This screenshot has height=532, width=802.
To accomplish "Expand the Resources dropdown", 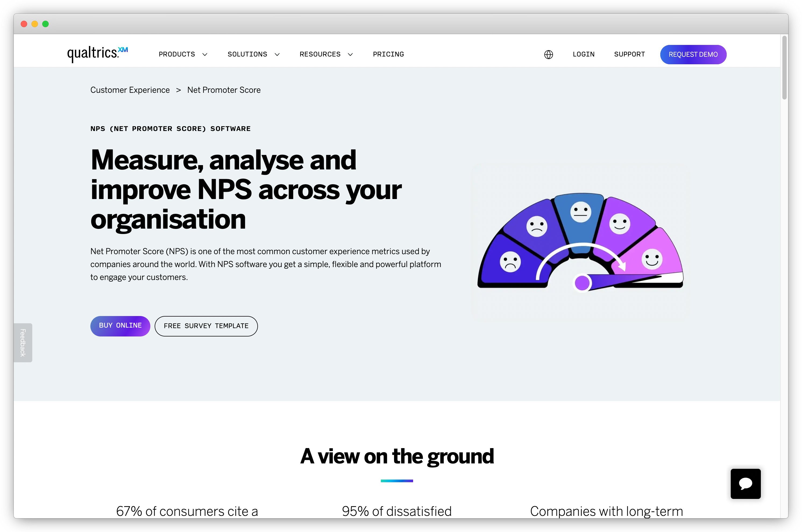I will click(326, 54).
